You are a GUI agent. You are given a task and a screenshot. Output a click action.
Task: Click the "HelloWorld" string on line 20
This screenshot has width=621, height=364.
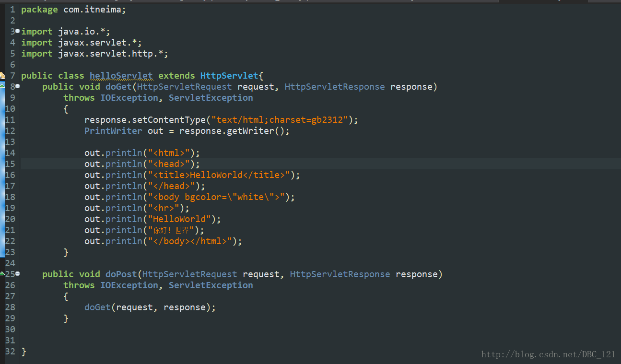pos(179,219)
